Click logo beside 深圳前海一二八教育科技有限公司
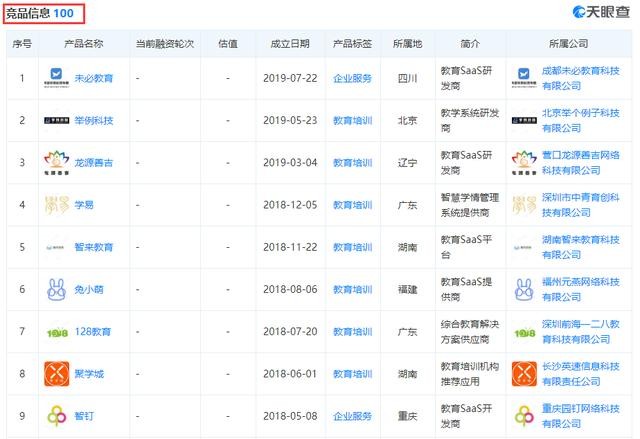Screen dimensions: 640x439 524,333
